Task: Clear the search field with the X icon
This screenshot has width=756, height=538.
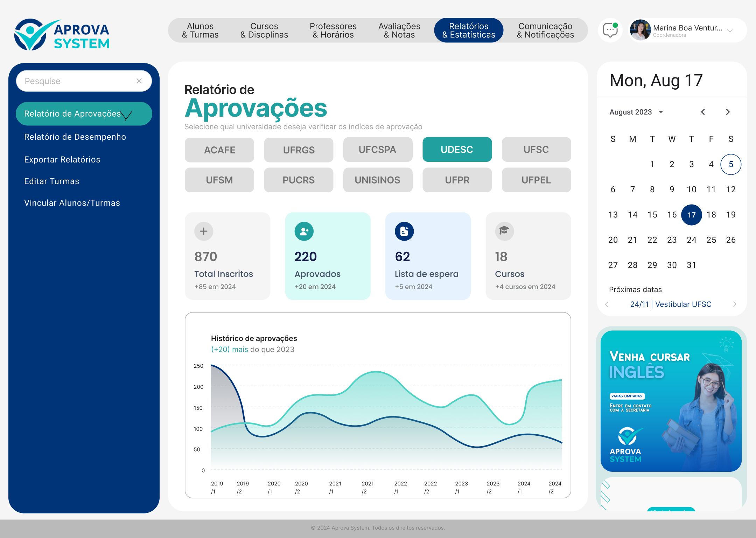Action: (139, 81)
